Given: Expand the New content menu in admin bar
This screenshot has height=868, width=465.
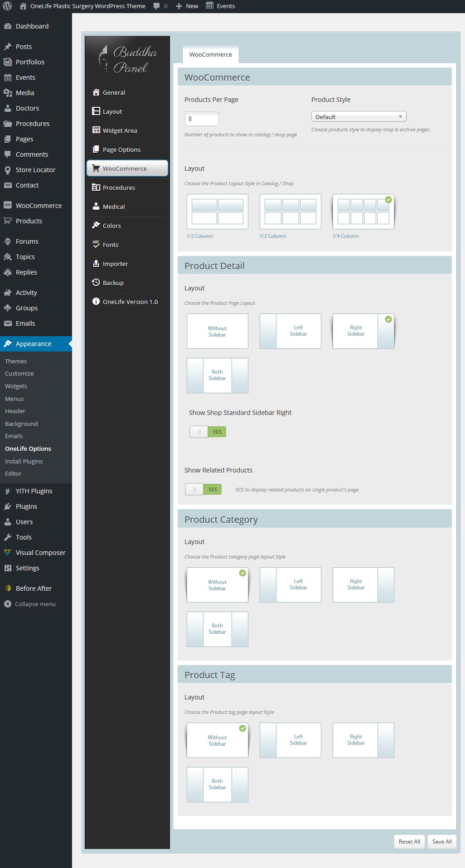Looking at the screenshot, I should click(187, 6).
